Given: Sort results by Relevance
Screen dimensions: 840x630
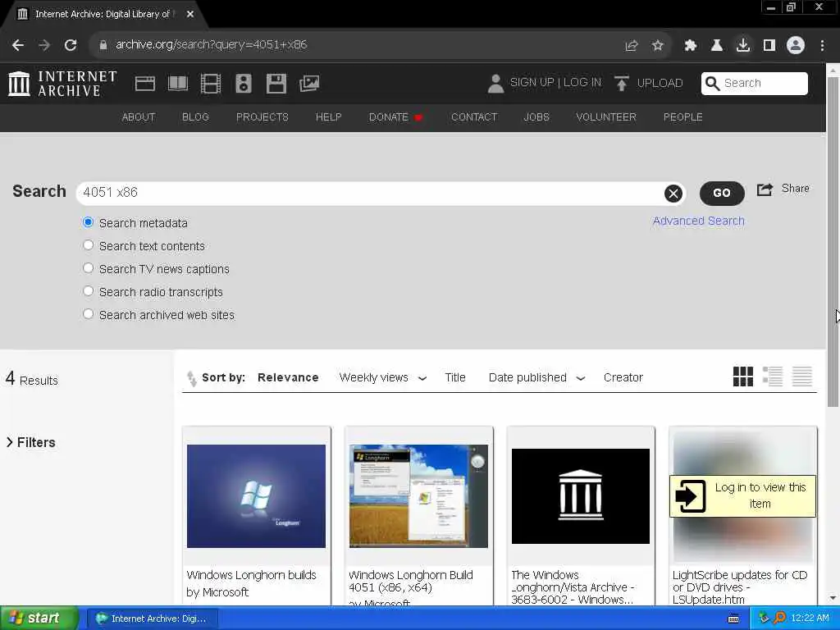Looking at the screenshot, I should click(288, 377).
